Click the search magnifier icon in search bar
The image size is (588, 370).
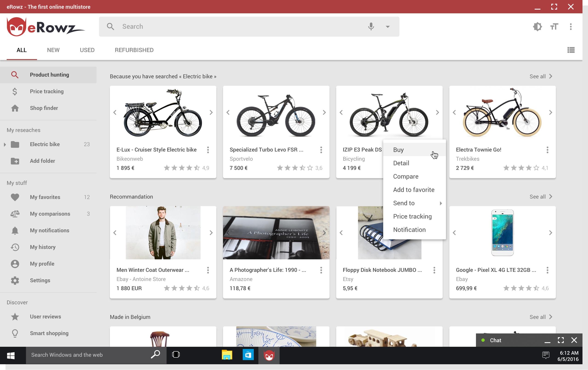(110, 26)
